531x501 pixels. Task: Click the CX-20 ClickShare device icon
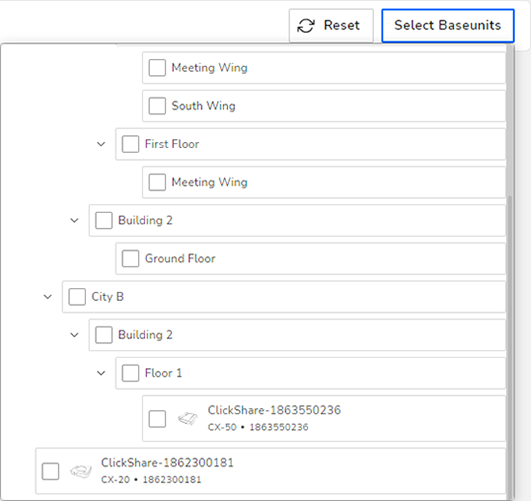tap(81, 471)
